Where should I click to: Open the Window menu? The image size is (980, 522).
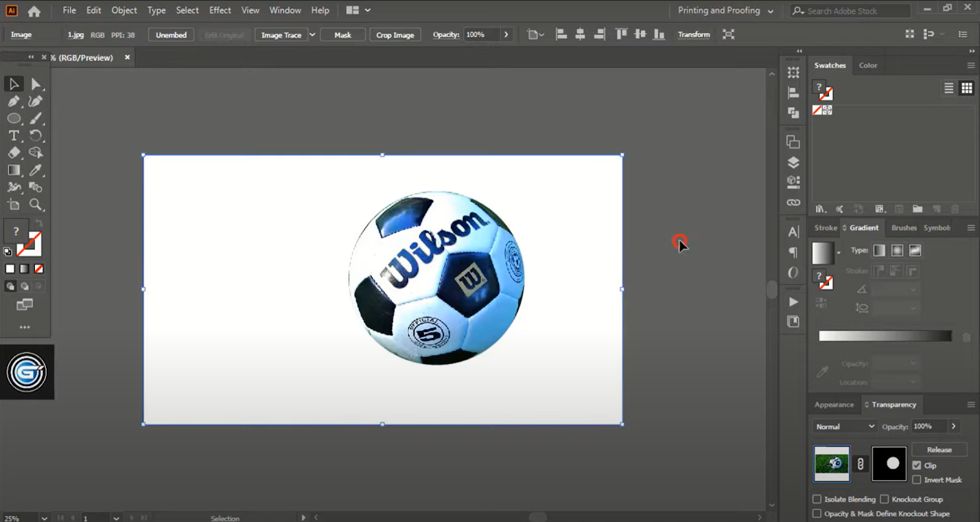(285, 10)
